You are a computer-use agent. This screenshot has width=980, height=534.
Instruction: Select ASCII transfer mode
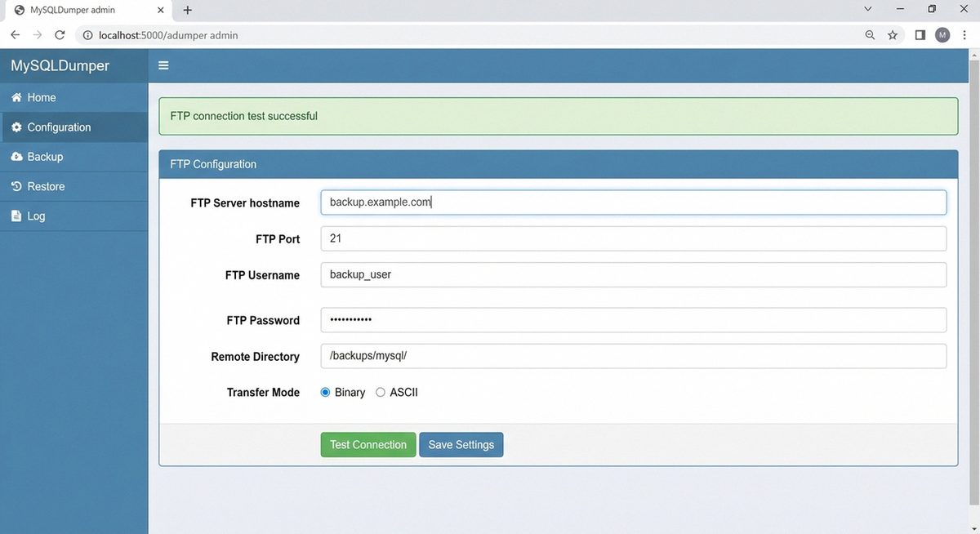(x=381, y=393)
